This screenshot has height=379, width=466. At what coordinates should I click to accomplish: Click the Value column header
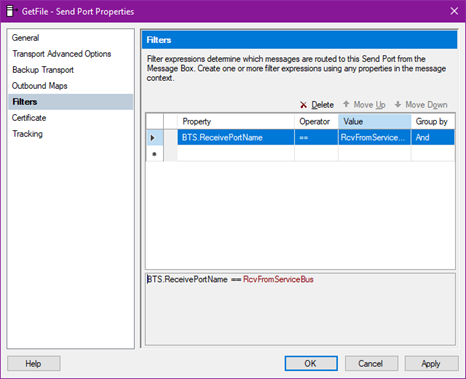pos(375,121)
